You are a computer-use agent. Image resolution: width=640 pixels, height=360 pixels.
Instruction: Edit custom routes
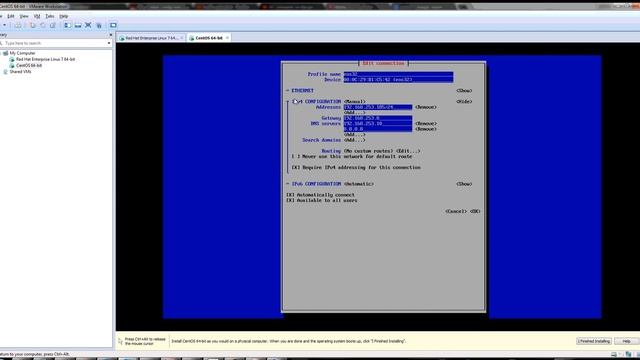(408, 151)
